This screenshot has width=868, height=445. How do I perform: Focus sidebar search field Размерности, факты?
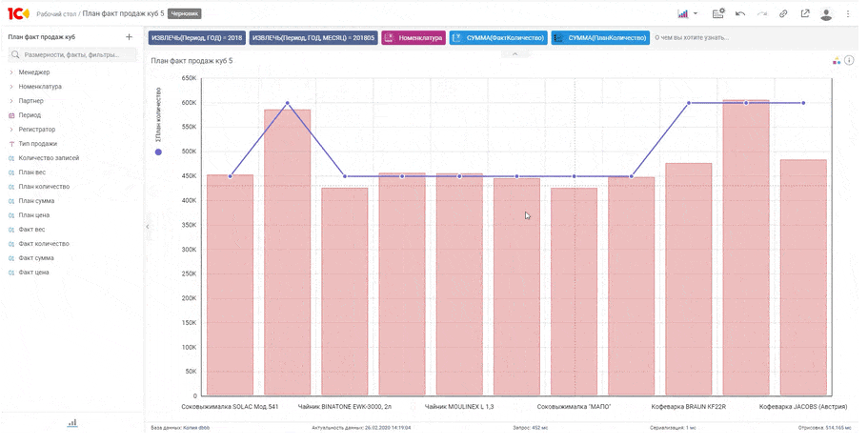72,55
